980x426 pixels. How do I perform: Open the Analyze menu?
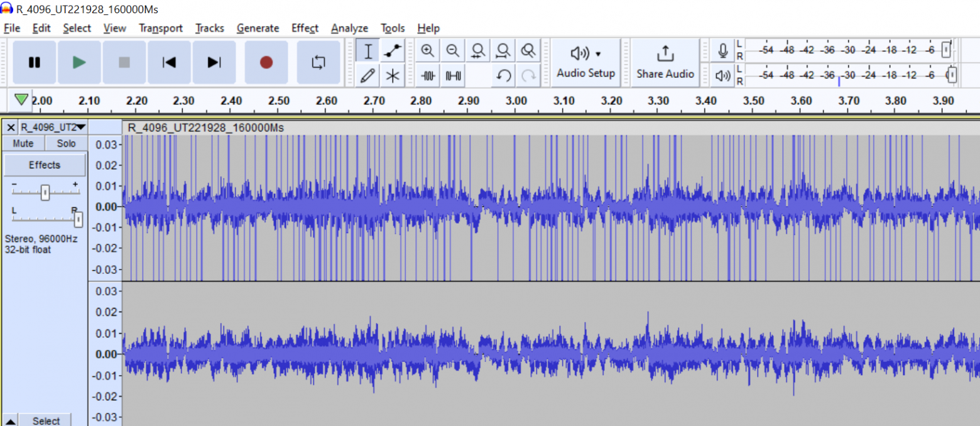click(x=349, y=28)
